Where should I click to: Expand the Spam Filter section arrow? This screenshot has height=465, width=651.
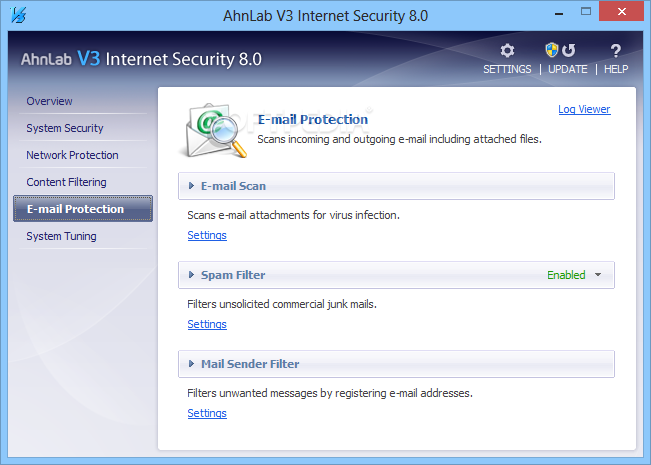191,275
